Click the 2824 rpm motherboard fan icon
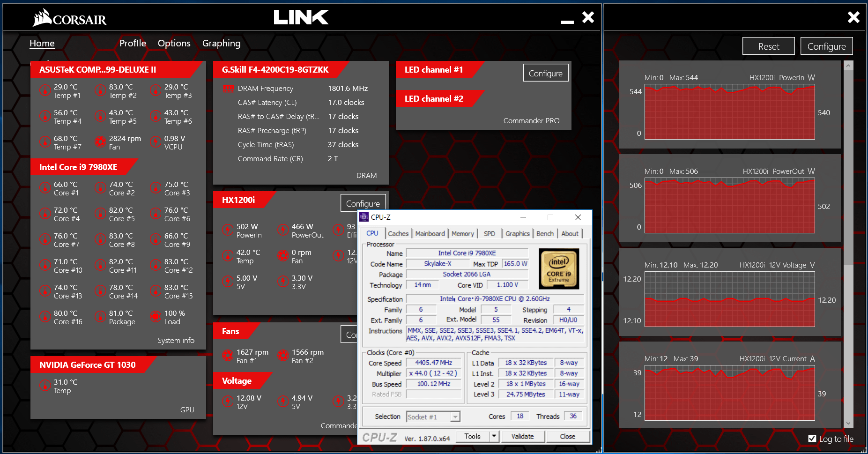868x454 pixels. point(100,141)
